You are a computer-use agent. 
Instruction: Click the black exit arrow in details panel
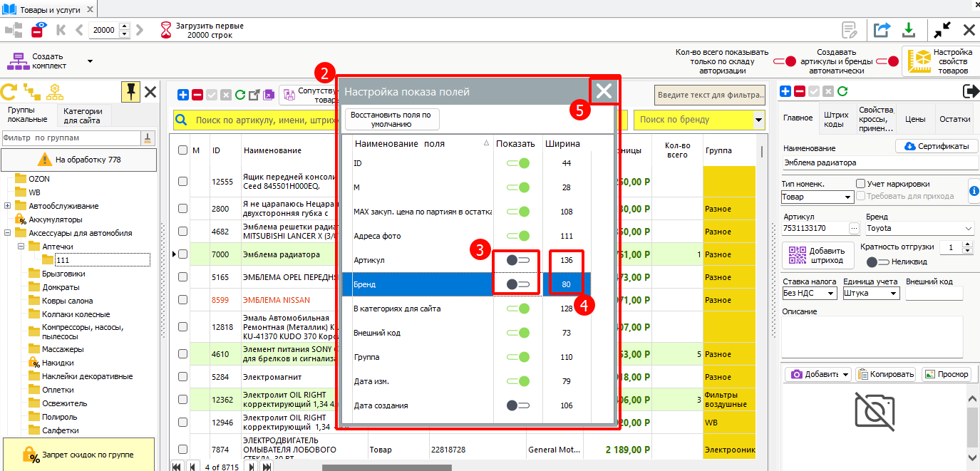click(x=970, y=91)
